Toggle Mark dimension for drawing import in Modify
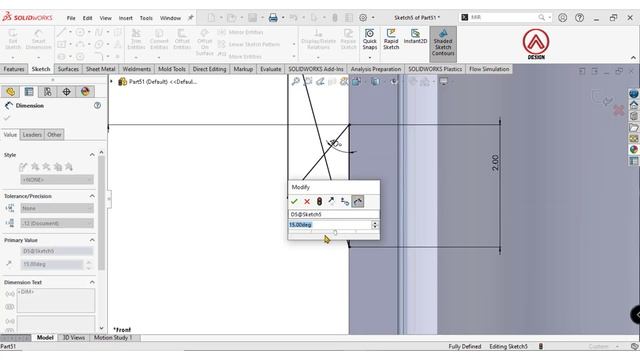Image resolution: width=640 pixels, height=360 pixels. point(358,201)
